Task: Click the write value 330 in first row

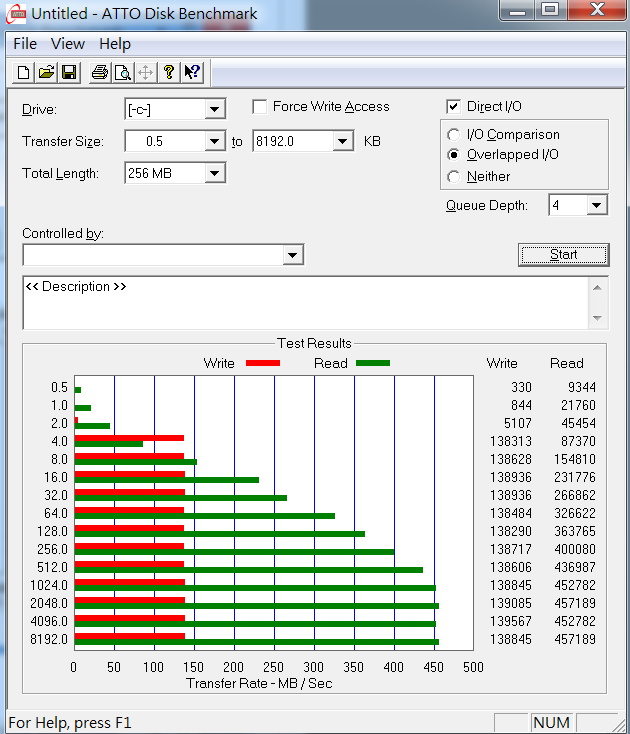Action: (x=521, y=387)
